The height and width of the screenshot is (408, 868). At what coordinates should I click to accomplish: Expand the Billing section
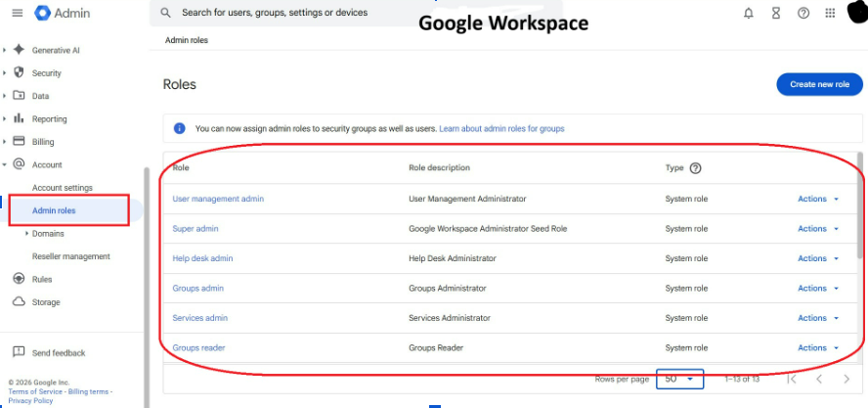pyautogui.click(x=5, y=141)
